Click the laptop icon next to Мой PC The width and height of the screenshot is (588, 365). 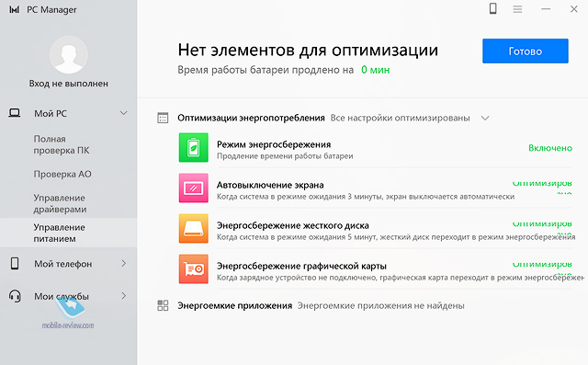[15, 113]
